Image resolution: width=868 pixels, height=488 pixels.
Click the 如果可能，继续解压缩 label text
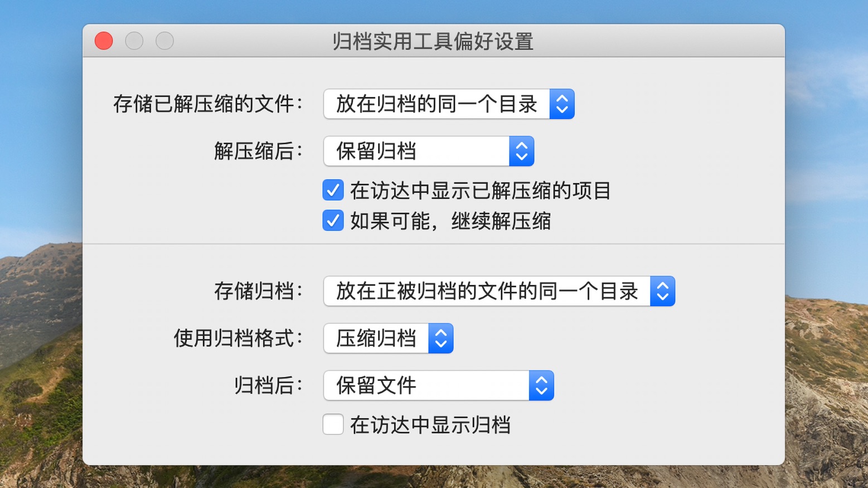click(450, 221)
